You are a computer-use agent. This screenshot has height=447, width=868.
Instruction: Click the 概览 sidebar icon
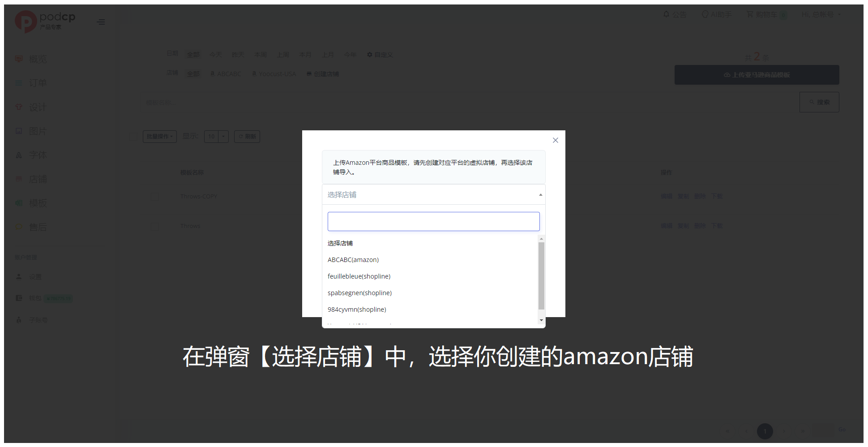click(x=19, y=59)
